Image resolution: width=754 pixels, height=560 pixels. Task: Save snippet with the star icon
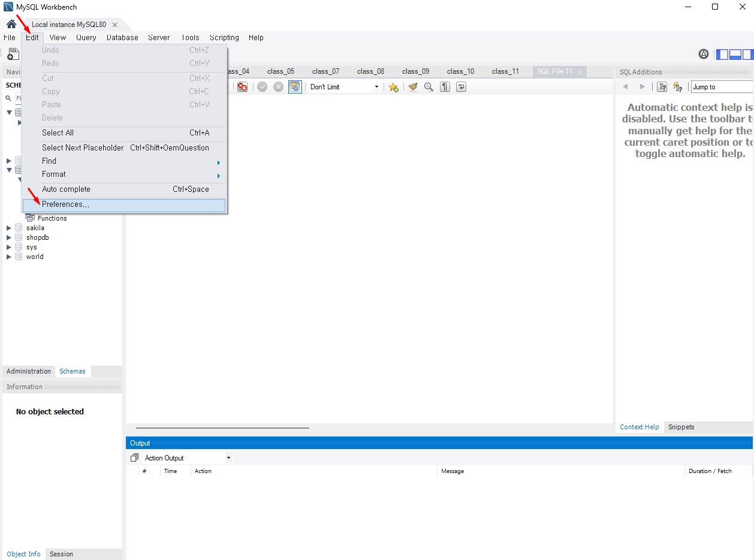point(393,87)
